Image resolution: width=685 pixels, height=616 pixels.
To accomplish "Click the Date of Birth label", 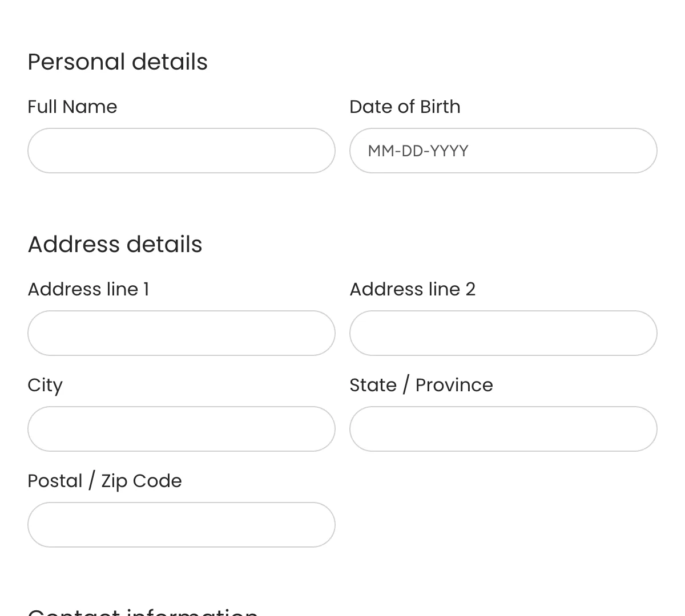I will [405, 107].
